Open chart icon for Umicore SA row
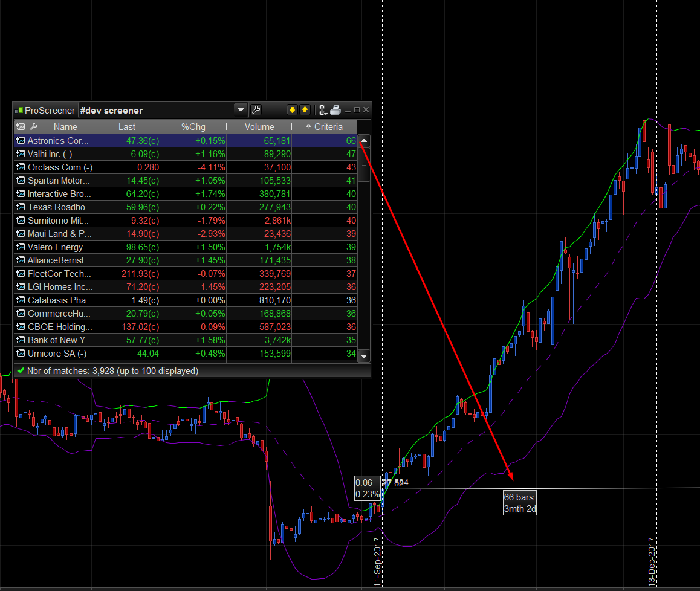The image size is (700, 591). [x=21, y=354]
